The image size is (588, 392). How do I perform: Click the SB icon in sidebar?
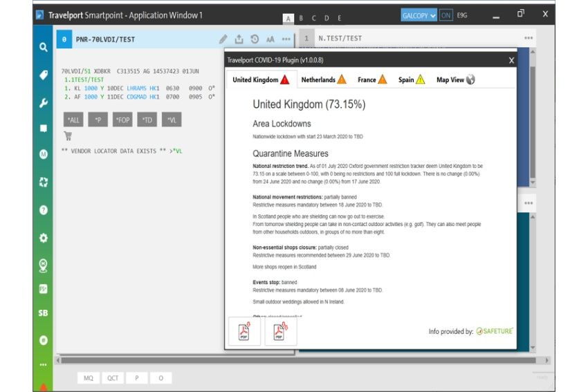tap(43, 313)
